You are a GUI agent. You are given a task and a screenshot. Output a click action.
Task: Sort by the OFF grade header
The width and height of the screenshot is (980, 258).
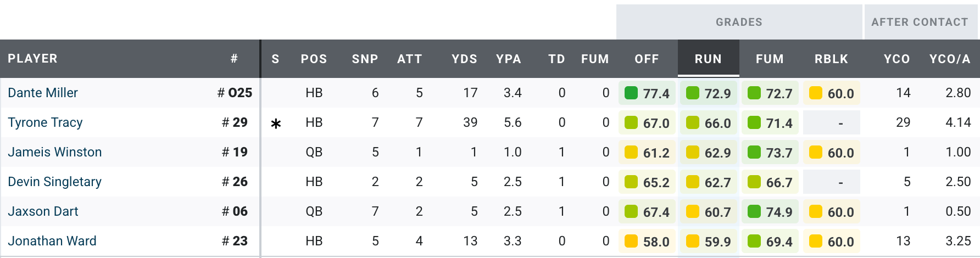pyautogui.click(x=647, y=59)
